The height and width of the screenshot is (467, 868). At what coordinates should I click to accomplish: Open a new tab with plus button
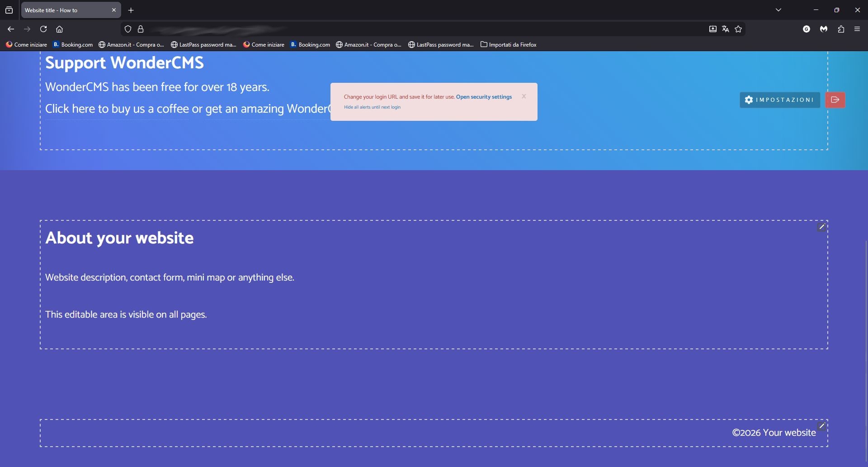pyautogui.click(x=131, y=10)
